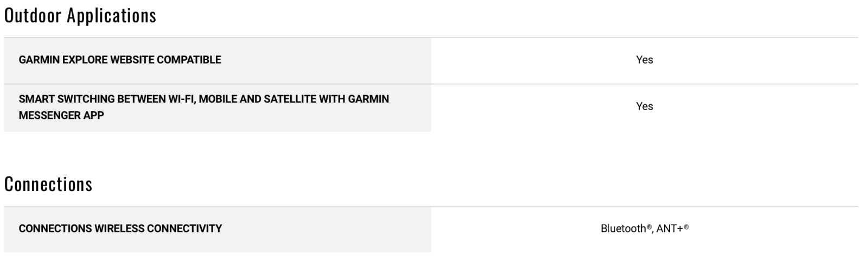Select the Smart Switching Between Wi-Fi label
Image resolution: width=868 pixels, height=260 pixels.
click(204, 107)
